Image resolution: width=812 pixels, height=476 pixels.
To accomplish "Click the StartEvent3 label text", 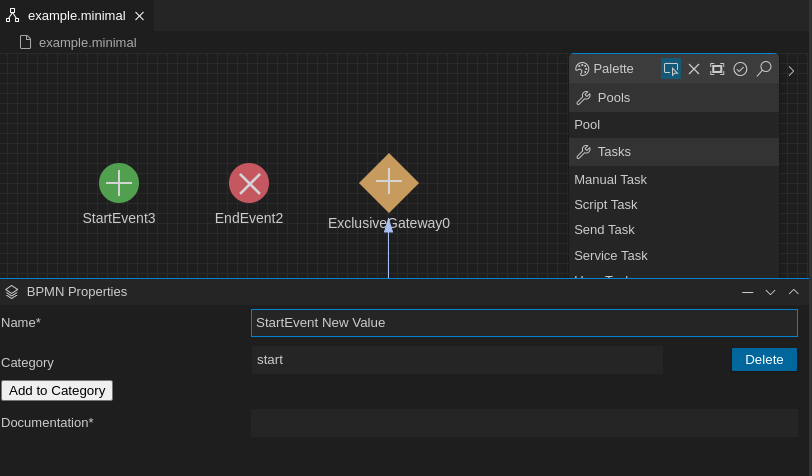I will (119, 218).
